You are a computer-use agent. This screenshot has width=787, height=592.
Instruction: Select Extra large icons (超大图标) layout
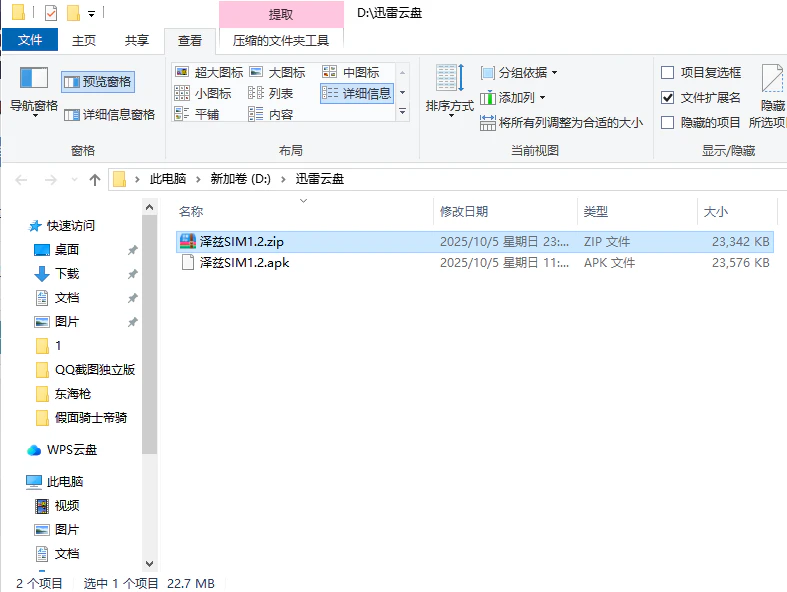[x=209, y=72]
